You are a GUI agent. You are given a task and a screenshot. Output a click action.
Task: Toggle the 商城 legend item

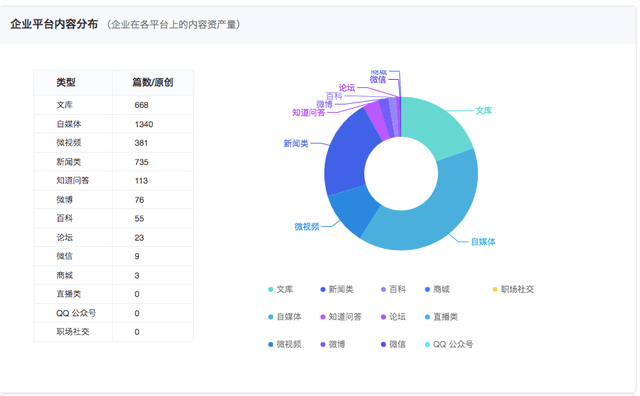[437, 289]
